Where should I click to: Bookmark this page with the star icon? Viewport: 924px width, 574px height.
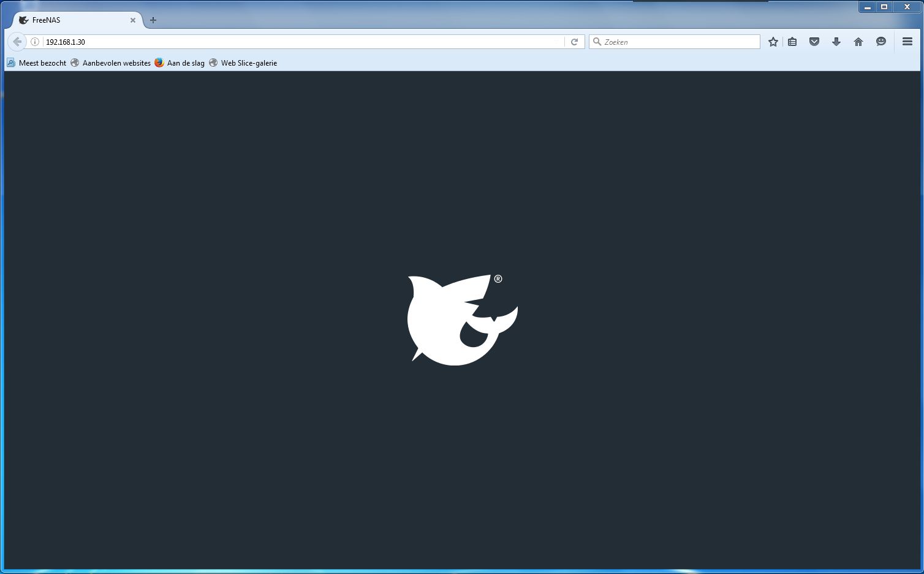tap(773, 42)
